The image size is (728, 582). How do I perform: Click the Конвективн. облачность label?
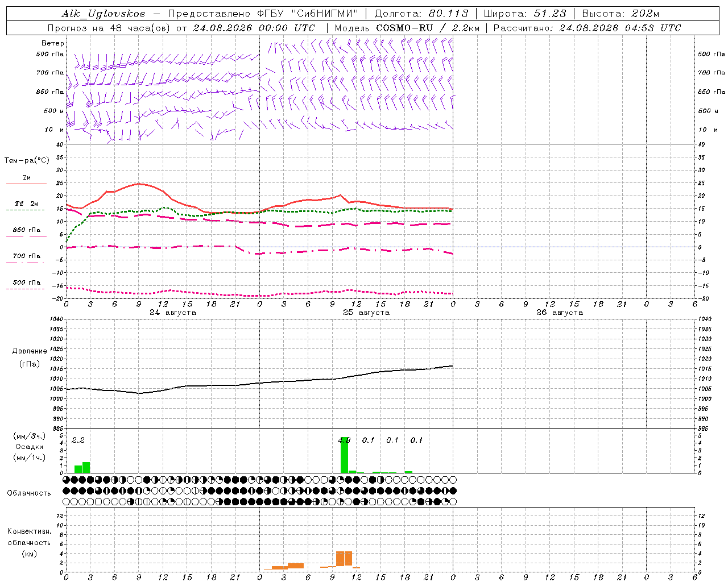click(29, 542)
